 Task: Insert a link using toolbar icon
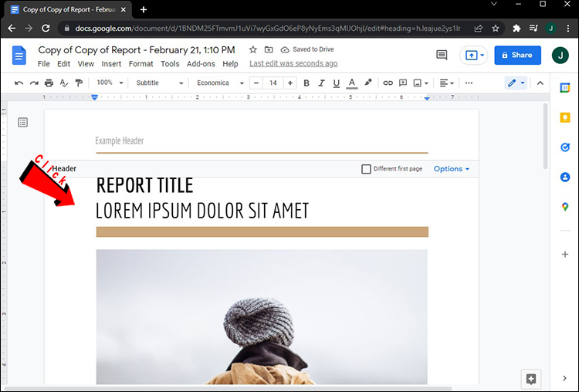click(x=388, y=83)
